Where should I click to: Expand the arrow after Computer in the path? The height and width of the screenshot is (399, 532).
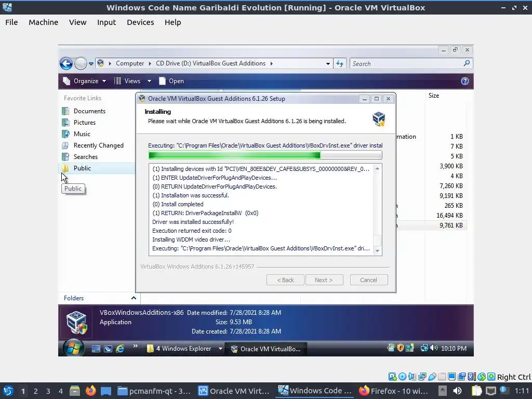[150, 63]
